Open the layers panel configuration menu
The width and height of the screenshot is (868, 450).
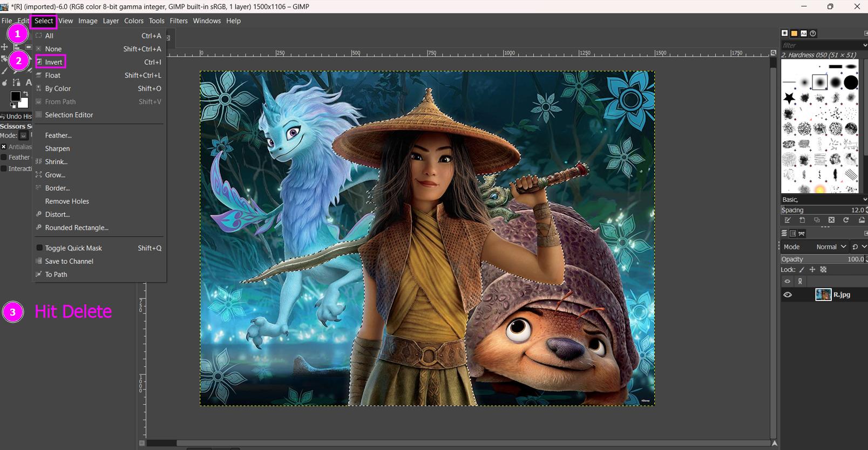[x=865, y=233]
